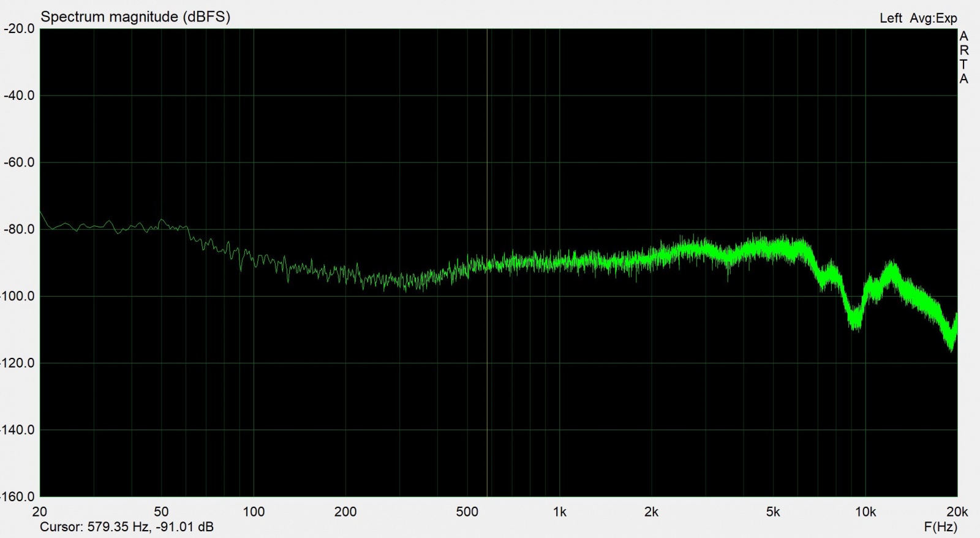The width and height of the screenshot is (980, 538).
Task: Click the '50' frequency axis label
Action: coord(161,512)
